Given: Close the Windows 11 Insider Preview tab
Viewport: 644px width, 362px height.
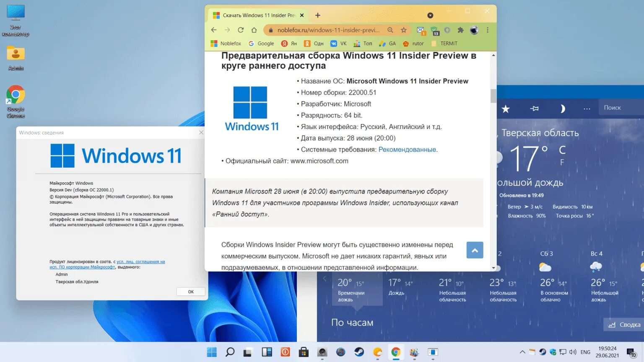Looking at the screenshot, I should 302,16.
